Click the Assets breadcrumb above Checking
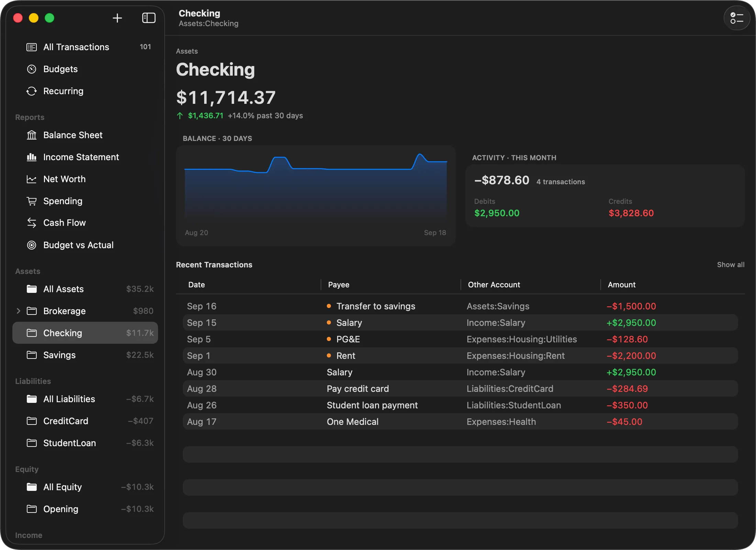The width and height of the screenshot is (756, 550). click(187, 51)
